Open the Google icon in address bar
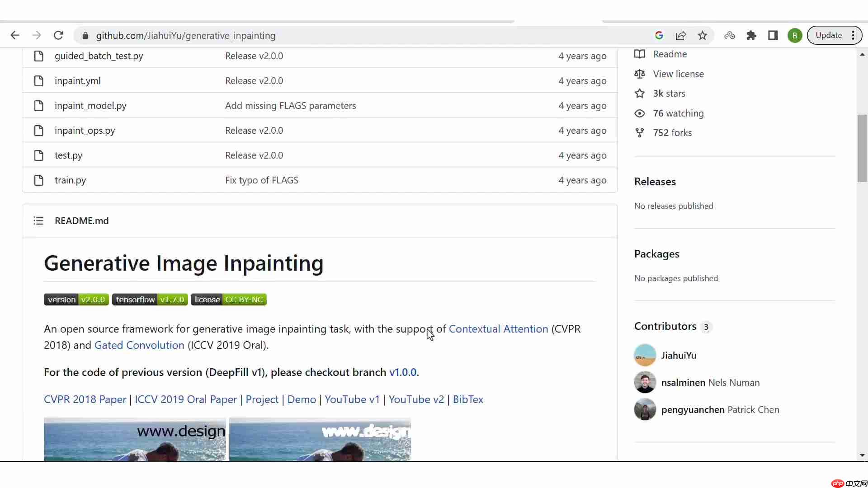 pyautogui.click(x=659, y=35)
